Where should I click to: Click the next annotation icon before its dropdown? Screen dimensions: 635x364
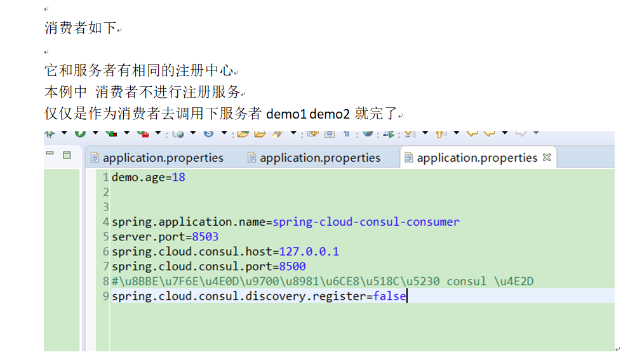tap(410, 134)
